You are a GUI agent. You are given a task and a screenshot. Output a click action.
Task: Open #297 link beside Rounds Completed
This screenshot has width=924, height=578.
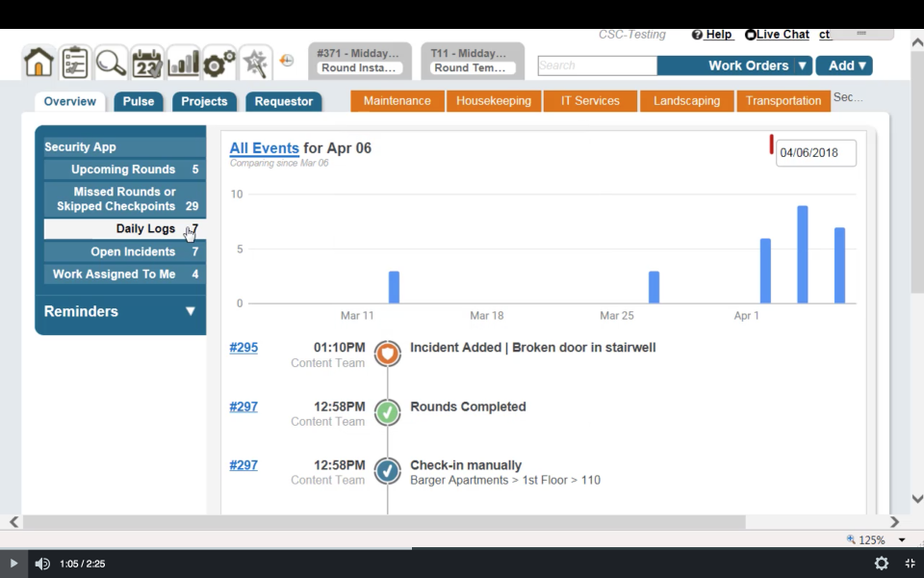point(244,407)
